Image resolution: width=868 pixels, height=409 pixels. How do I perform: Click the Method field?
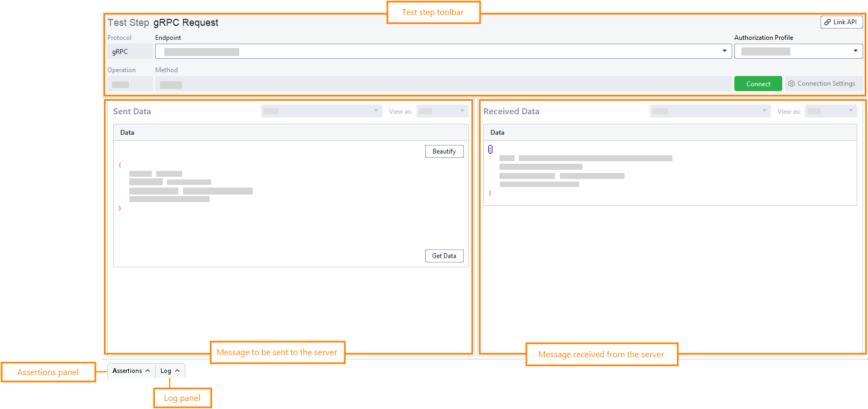(443, 84)
